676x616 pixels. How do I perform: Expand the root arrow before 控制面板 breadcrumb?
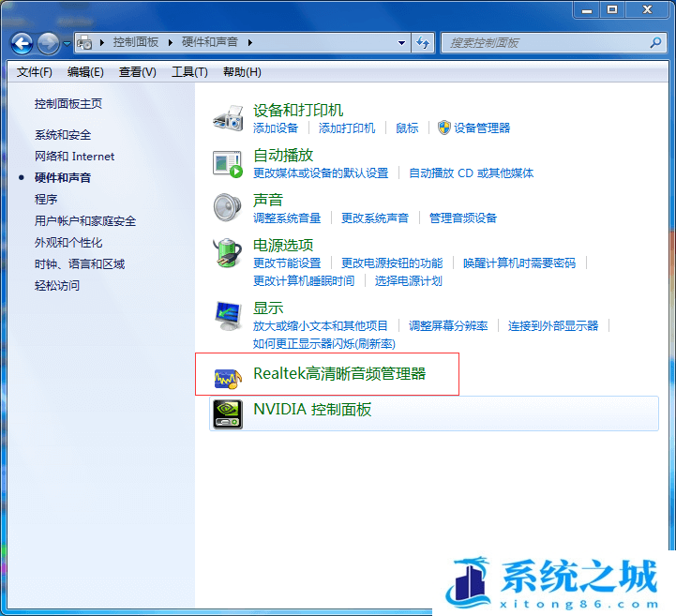102,43
